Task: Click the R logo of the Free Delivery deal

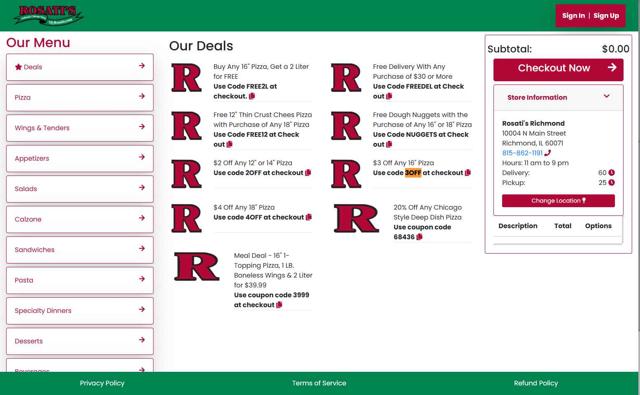Action: [x=346, y=78]
